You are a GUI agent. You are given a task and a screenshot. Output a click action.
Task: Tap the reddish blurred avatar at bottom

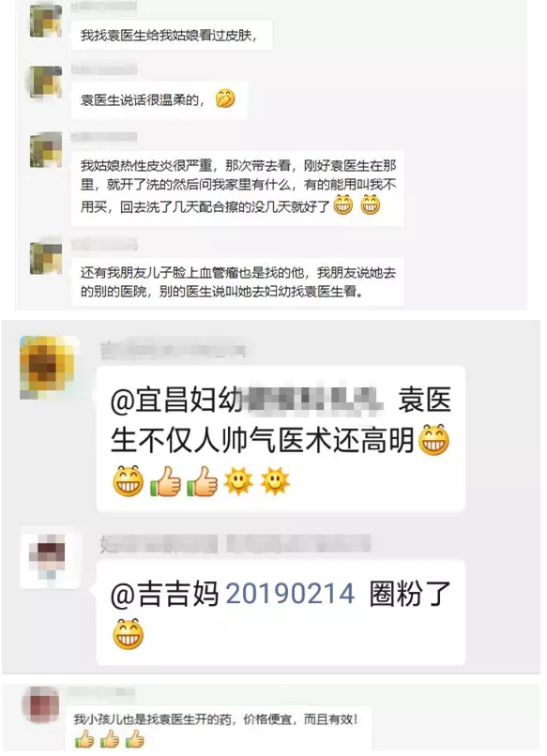(x=41, y=704)
